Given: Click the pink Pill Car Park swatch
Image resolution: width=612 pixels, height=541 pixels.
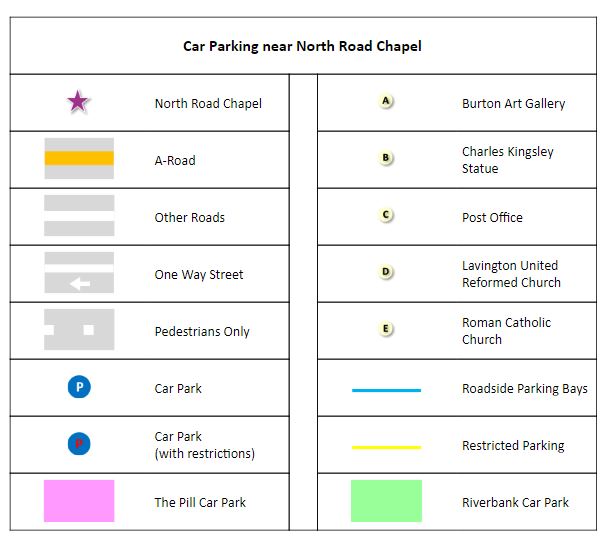Looking at the screenshot, I should coord(79,501).
